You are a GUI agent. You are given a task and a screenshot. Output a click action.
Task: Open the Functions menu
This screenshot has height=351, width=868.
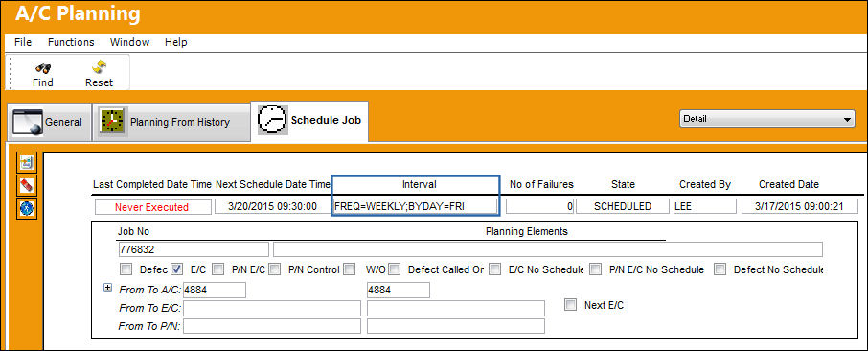tap(71, 42)
